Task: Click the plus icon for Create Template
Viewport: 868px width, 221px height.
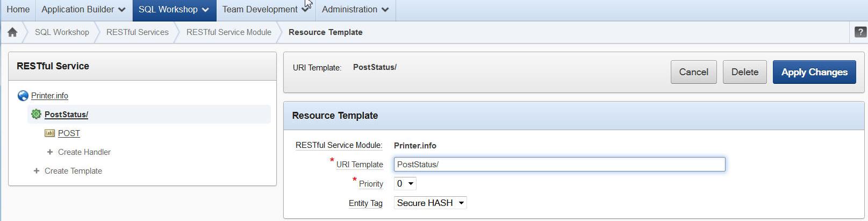Action: click(37, 171)
